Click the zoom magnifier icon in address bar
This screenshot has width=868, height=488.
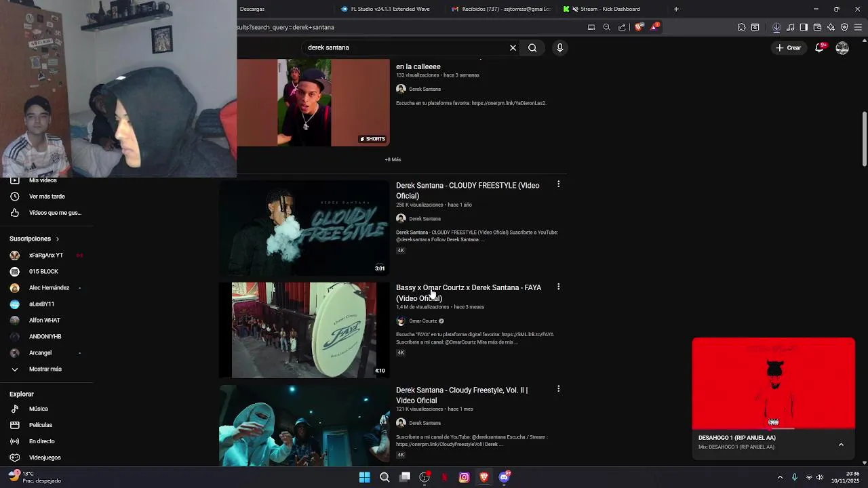tap(607, 27)
